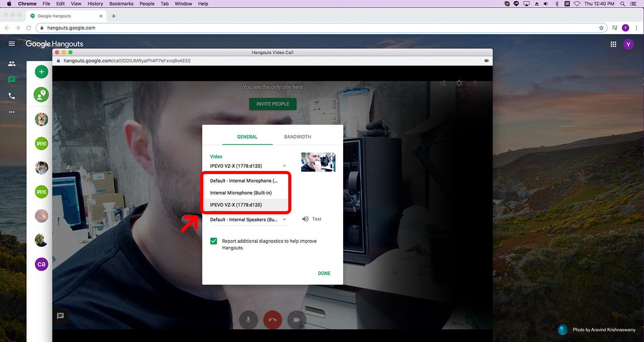Click the More ellipsis icon in sidebar
Viewport: 644px width, 342px height.
tap(12, 112)
